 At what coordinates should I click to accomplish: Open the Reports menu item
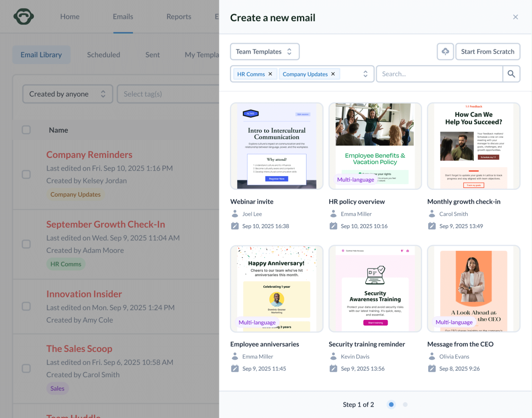pyautogui.click(x=179, y=17)
